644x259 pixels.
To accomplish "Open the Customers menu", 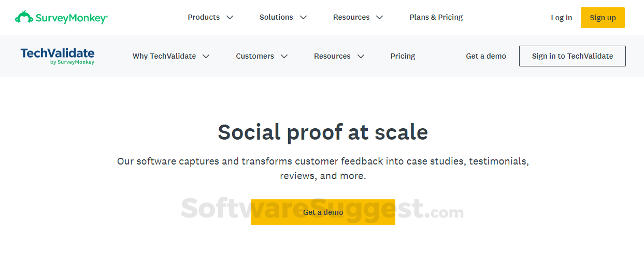I will (x=255, y=56).
